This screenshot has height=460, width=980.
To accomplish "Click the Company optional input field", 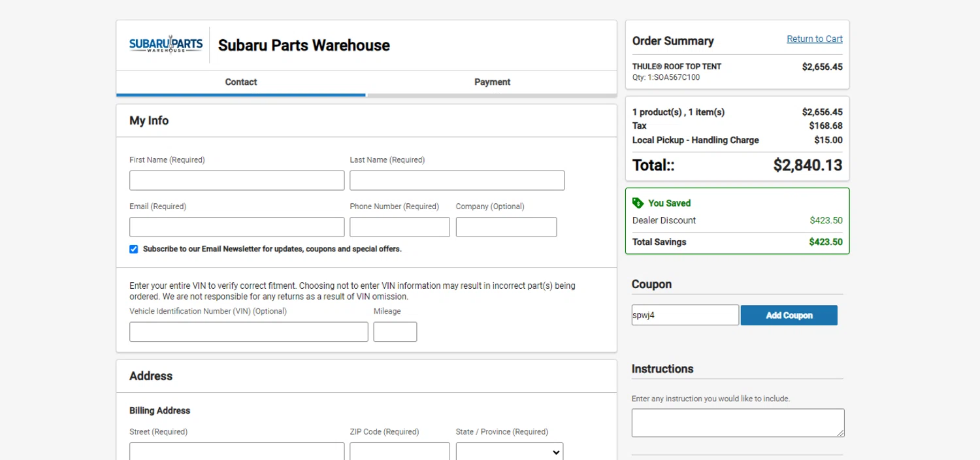I will 506,227.
